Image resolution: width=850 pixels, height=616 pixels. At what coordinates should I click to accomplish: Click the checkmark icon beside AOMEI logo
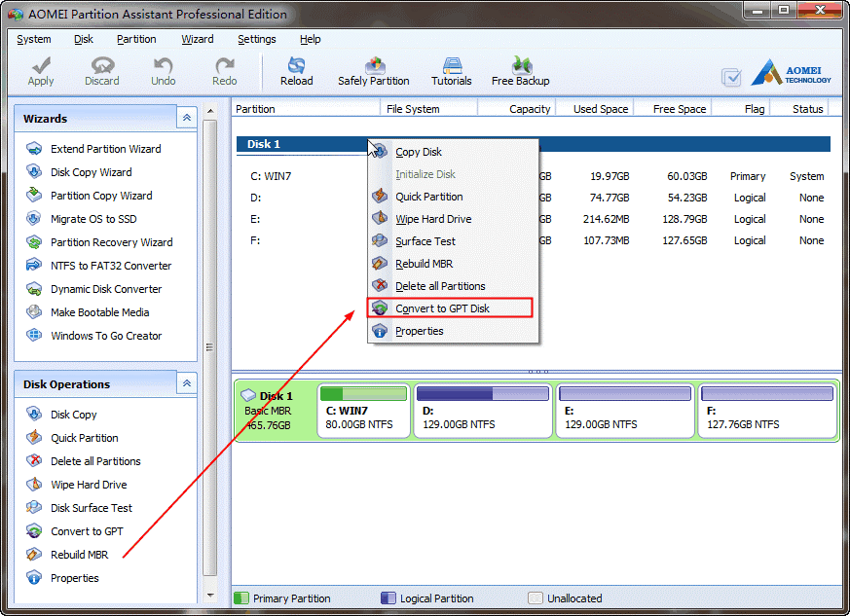731,78
